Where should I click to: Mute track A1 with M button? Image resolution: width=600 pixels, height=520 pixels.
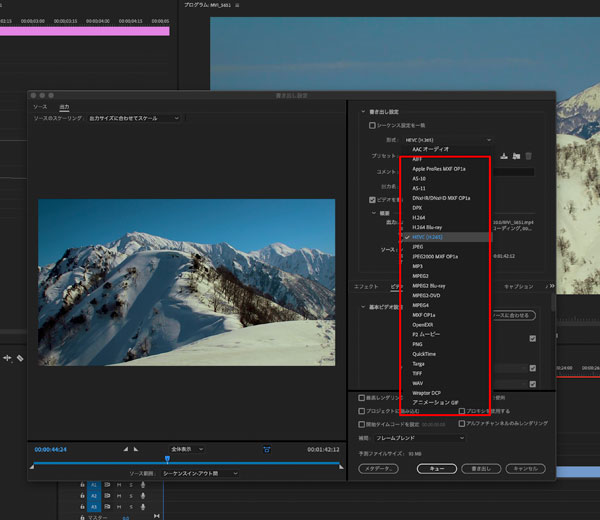[119, 485]
